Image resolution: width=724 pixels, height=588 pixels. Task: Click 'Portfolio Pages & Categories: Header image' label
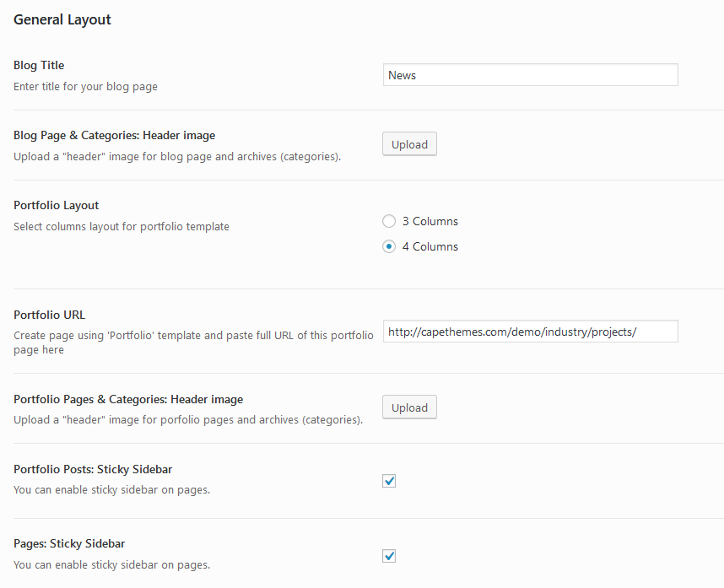[x=128, y=399]
